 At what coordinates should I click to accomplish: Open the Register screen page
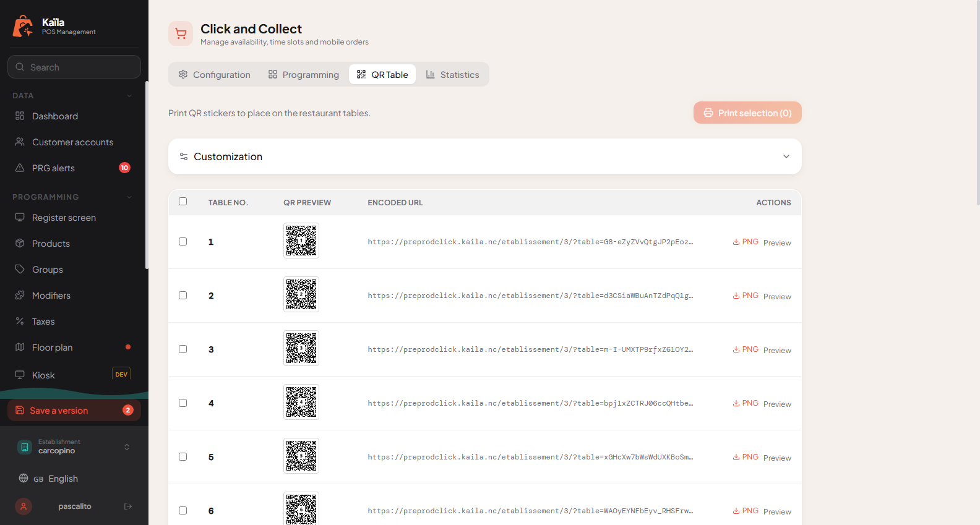[74, 217]
